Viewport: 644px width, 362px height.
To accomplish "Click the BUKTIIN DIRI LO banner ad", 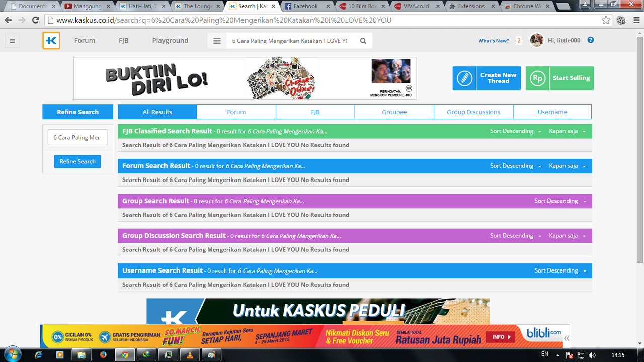I will click(x=245, y=78).
